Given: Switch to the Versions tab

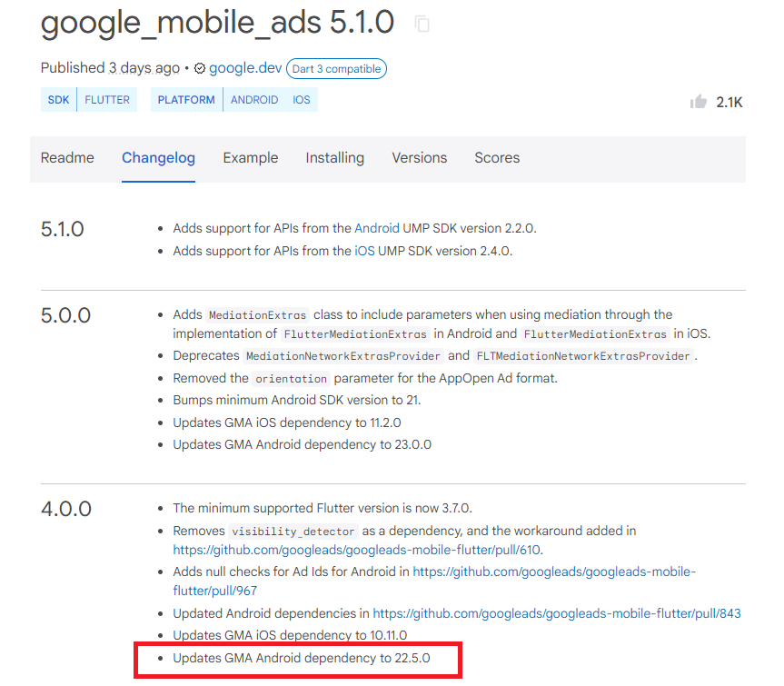Looking at the screenshot, I should click(x=420, y=157).
